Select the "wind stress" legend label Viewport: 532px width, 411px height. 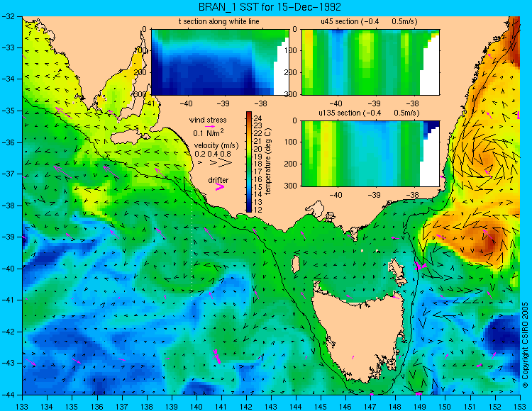pyautogui.click(x=208, y=120)
